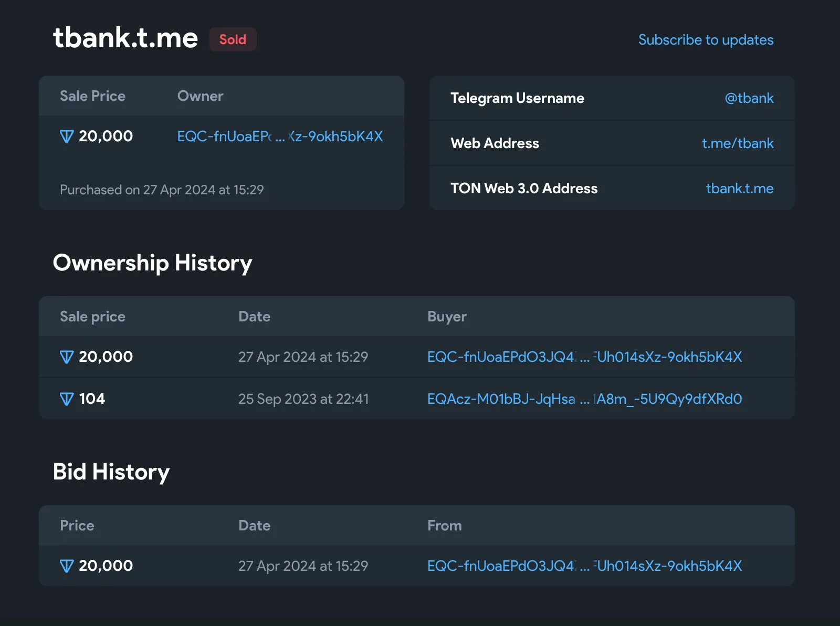This screenshot has height=626, width=840.
Task: Open the bidder address in the Bid History From column
Action: coord(584,566)
